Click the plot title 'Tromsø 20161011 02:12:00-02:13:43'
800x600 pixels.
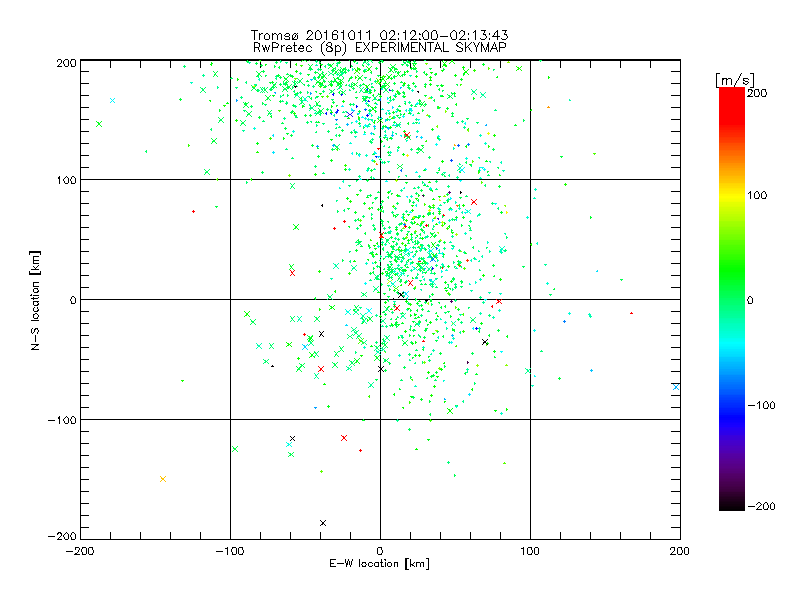379,35
